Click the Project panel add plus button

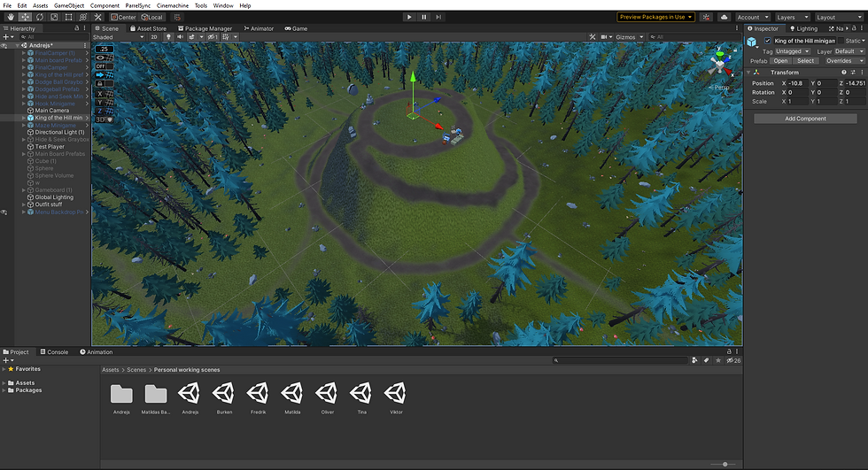(x=5, y=360)
